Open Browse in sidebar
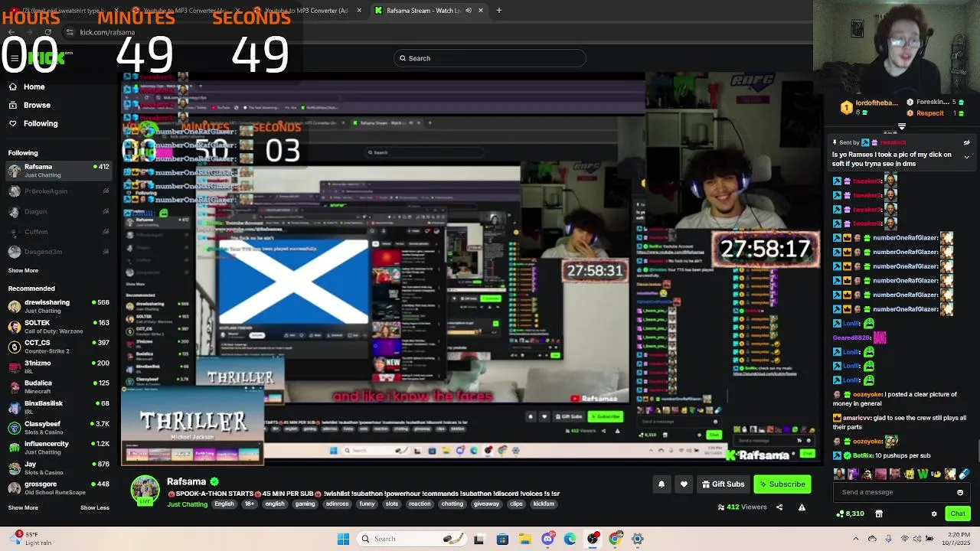This screenshot has width=980, height=551. (29, 105)
